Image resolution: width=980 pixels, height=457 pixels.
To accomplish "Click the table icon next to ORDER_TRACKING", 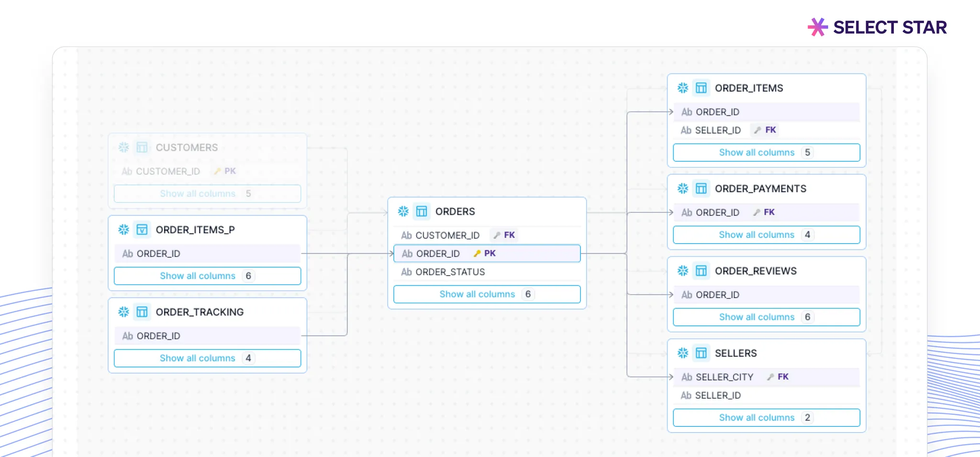I will pyautogui.click(x=142, y=312).
